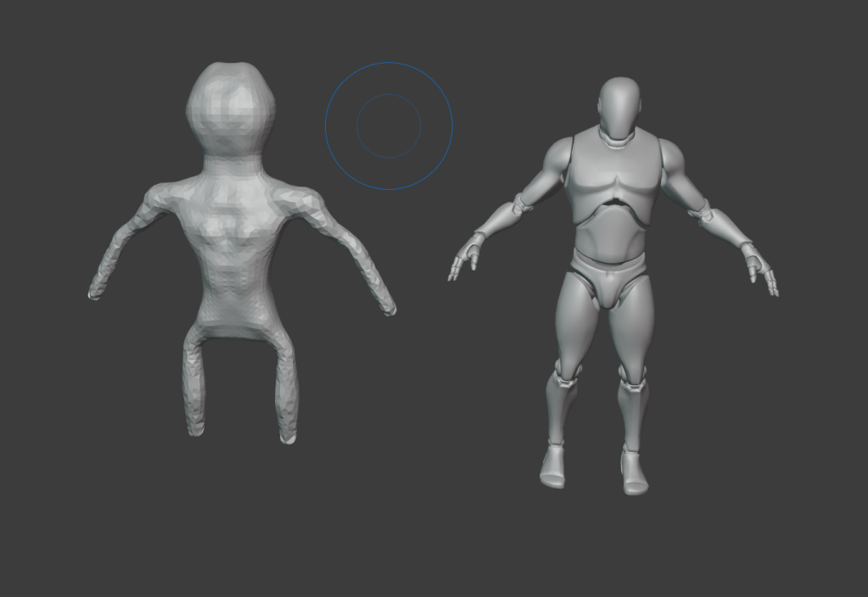Image resolution: width=868 pixels, height=597 pixels.
Task: Click the mannequin's shoulder nearest the brush cursor
Action: point(557,157)
